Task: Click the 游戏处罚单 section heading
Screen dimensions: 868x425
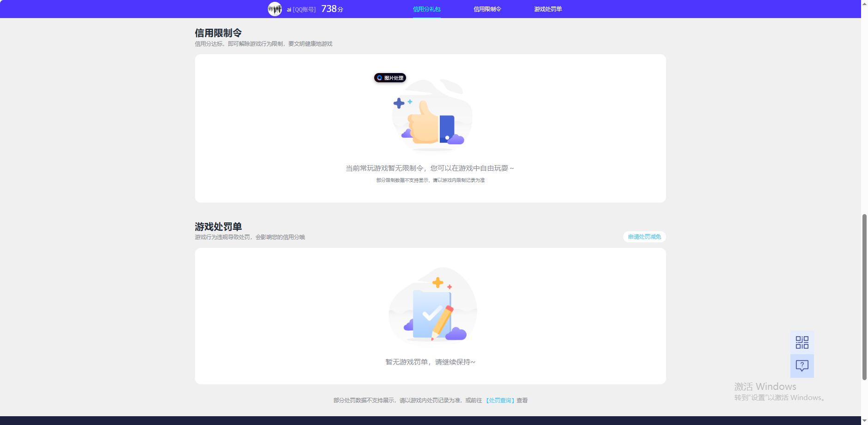Action: pos(218,227)
